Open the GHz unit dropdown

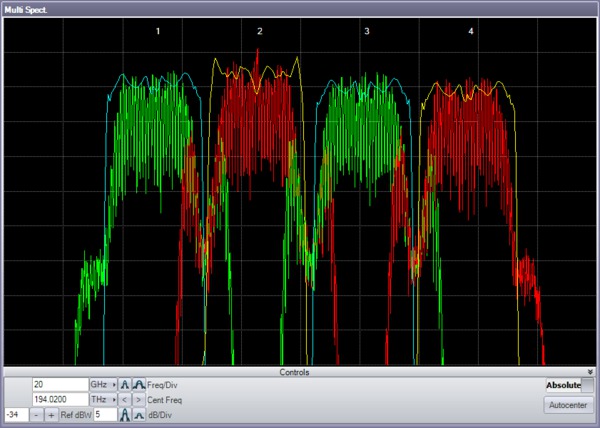tap(103, 384)
